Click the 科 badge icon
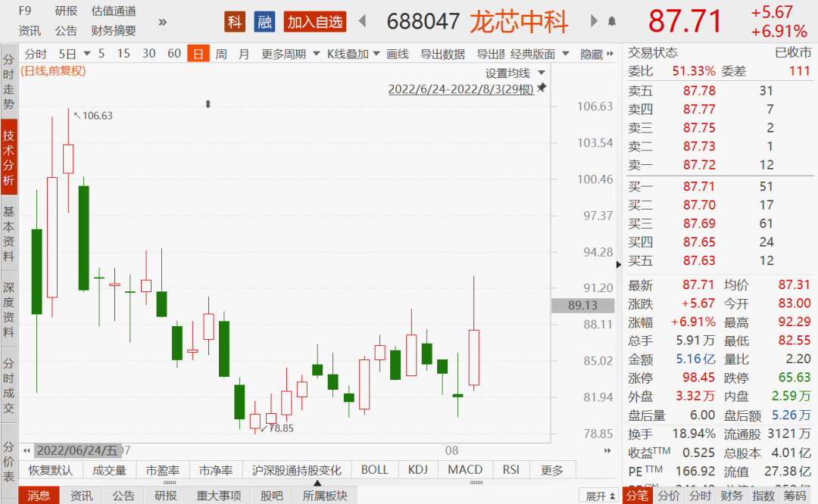Viewport: 818px width, 504px height. (x=235, y=22)
